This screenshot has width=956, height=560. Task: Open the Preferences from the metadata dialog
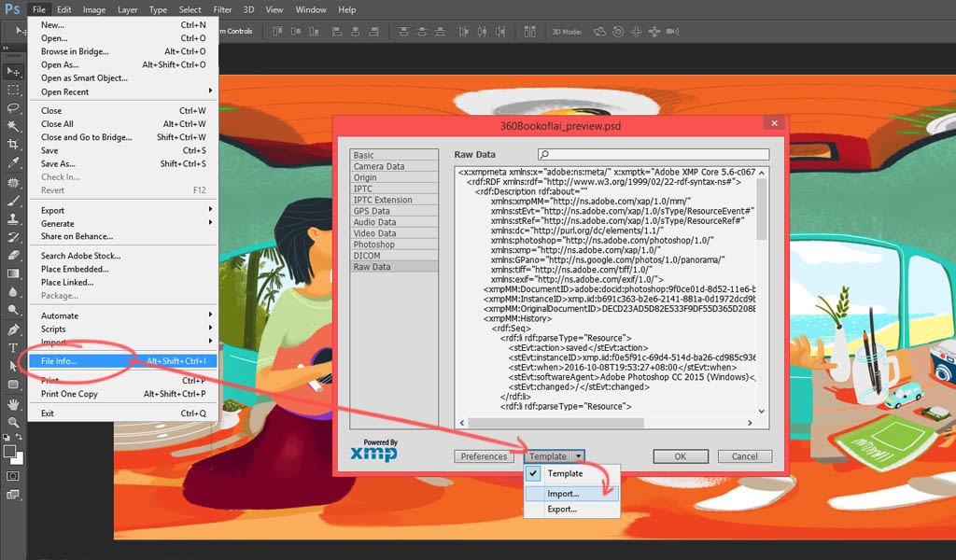[x=485, y=456]
